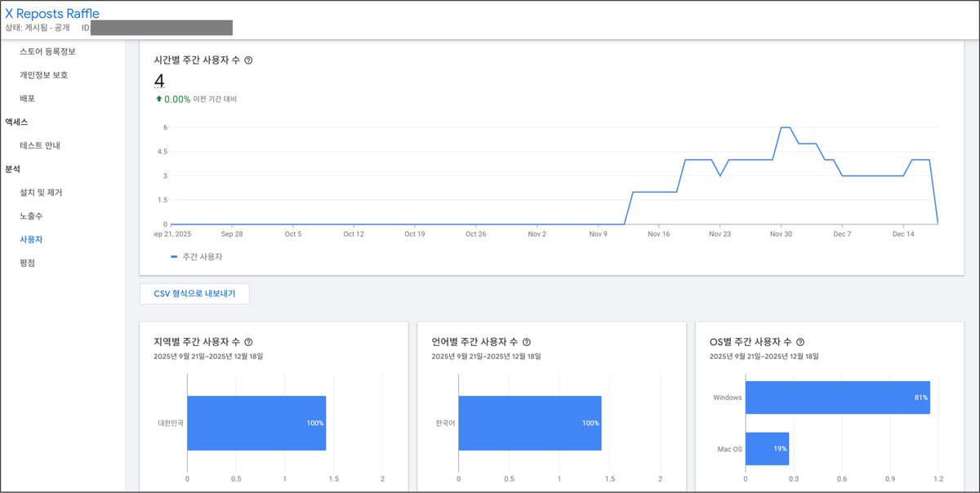Screen dimensions: 980x493
Task: Click the Nov 30 axis label
Action: (782, 234)
